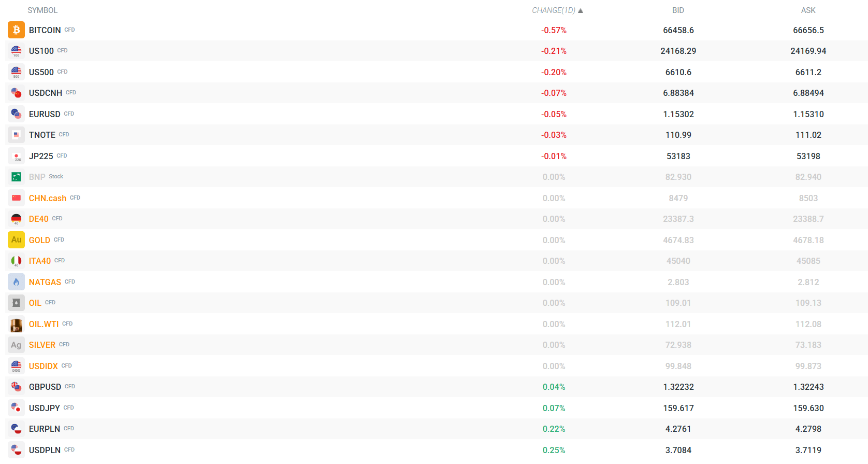The image size is (868, 464).
Task: Click the ITA40 Italian flag icon
Action: (16, 261)
